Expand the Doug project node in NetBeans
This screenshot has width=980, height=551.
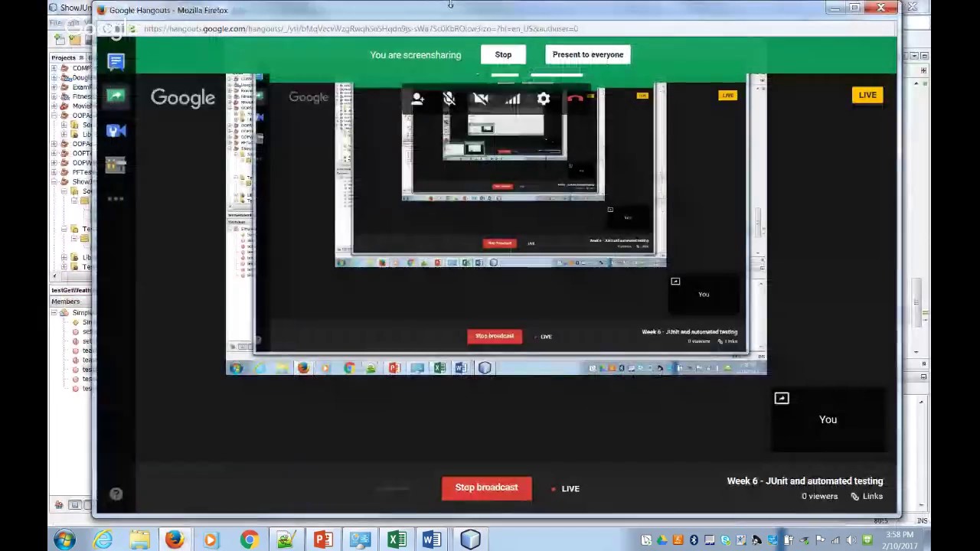click(x=54, y=77)
